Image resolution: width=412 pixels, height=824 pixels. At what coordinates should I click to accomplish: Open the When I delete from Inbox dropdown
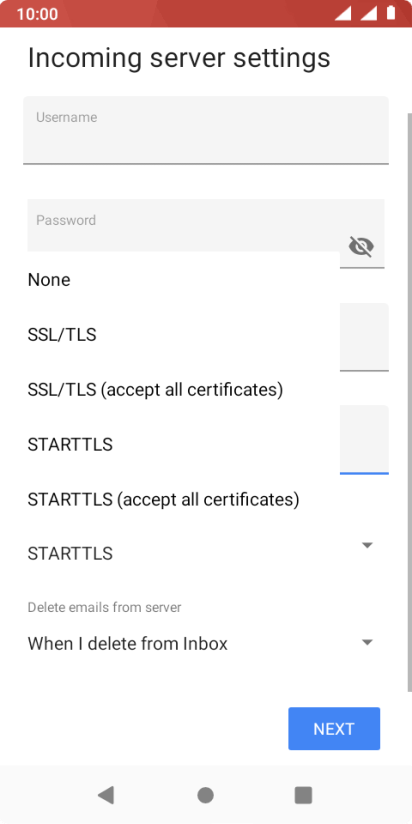pos(202,644)
